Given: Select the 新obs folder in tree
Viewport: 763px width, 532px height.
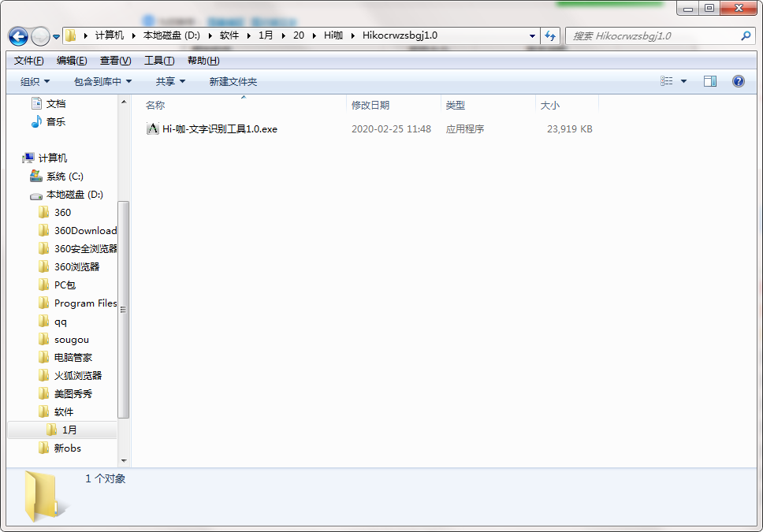Looking at the screenshot, I should point(68,448).
